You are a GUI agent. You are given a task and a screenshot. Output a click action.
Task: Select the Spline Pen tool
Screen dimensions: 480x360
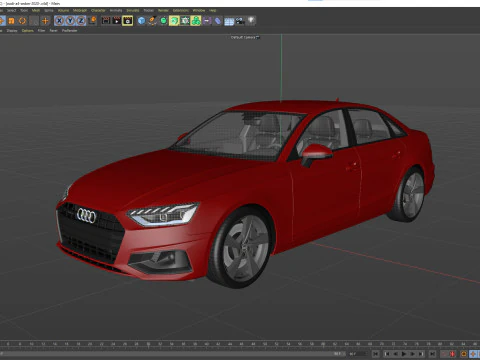152,21
